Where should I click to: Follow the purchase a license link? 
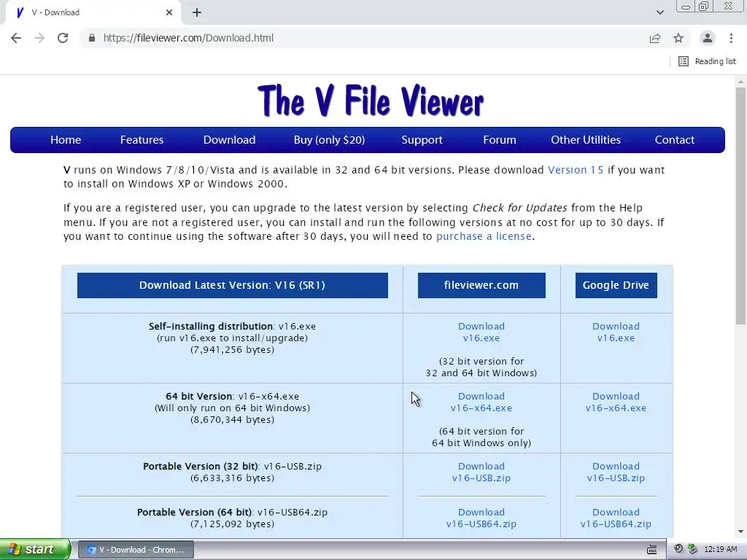(x=484, y=236)
